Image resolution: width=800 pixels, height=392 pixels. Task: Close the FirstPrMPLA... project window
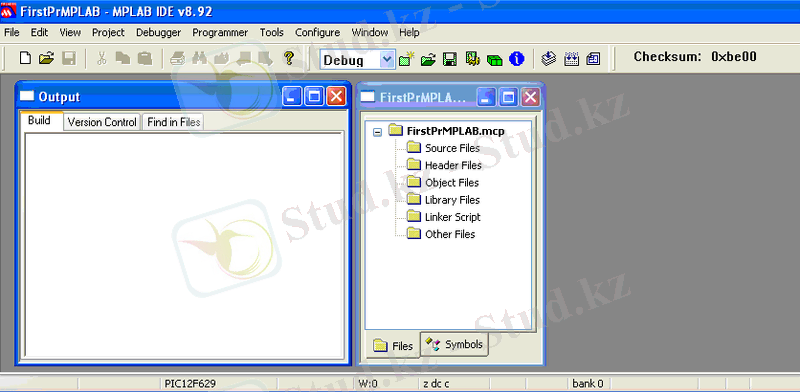pos(531,96)
